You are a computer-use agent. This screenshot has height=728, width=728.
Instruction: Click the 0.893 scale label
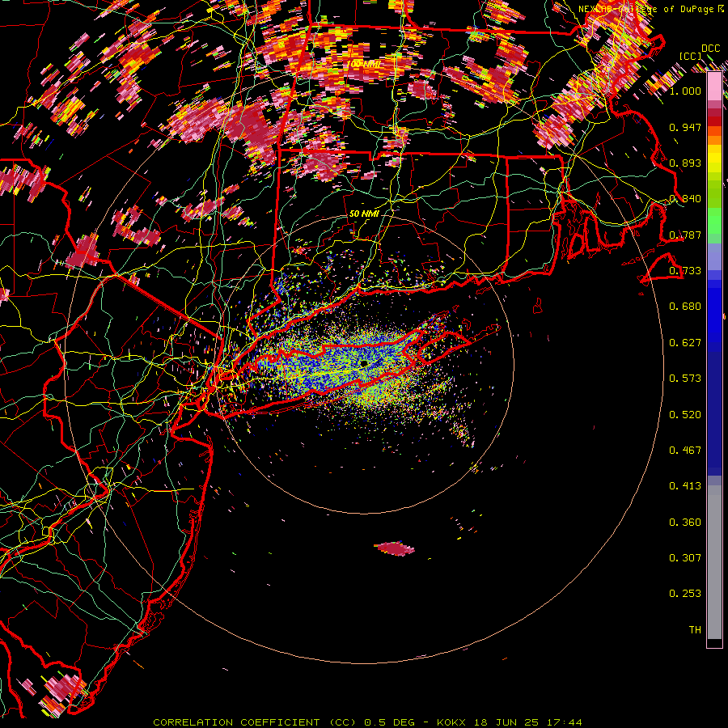click(x=685, y=163)
